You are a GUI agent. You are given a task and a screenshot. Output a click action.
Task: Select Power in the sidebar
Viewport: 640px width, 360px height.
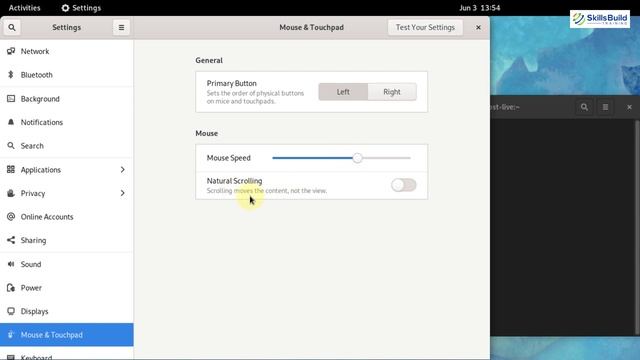(67, 288)
